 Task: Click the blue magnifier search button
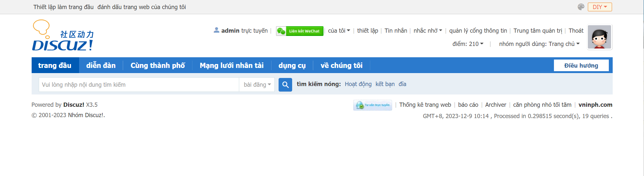pyautogui.click(x=285, y=85)
